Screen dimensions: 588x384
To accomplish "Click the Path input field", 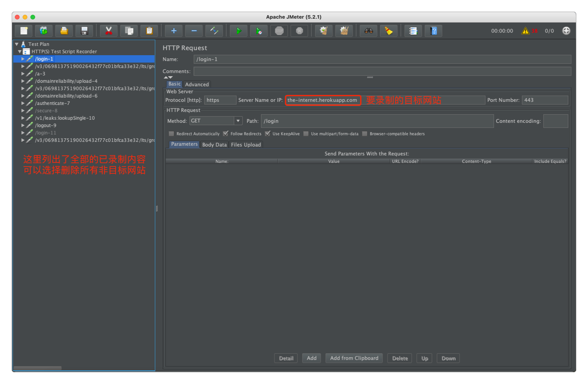I will [x=377, y=121].
